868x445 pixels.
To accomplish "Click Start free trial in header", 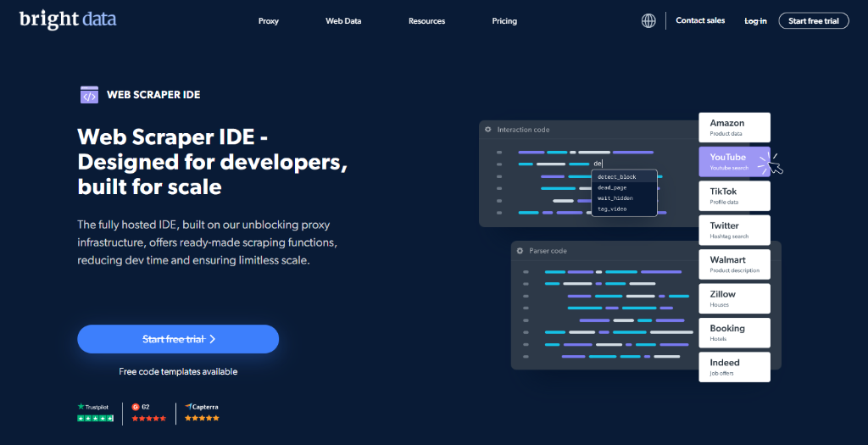I will click(814, 20).
